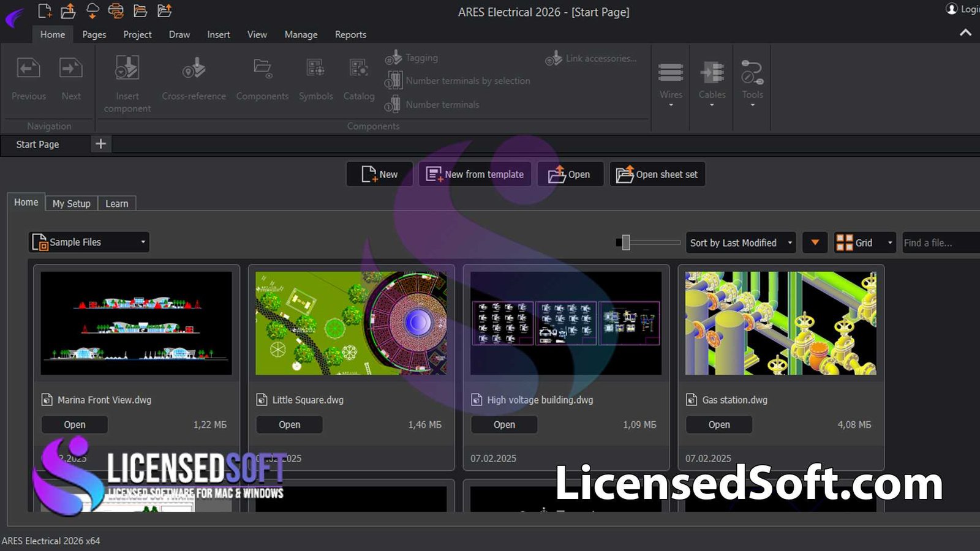Click the Little Square.dwg file name
Viewport: 980px width, 551px height.
pos(308,400)
